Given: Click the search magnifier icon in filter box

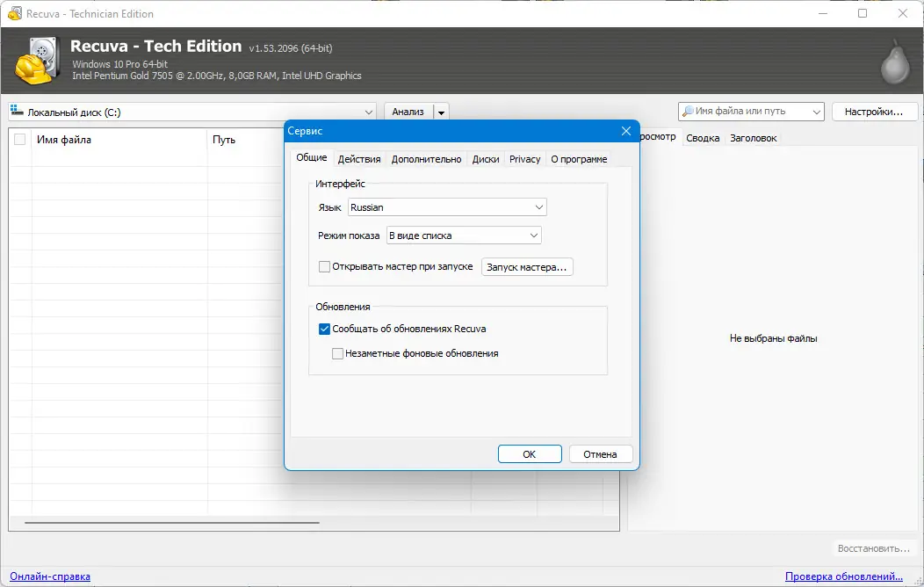Looking at the screenshot, I should (x=687, y=111).
